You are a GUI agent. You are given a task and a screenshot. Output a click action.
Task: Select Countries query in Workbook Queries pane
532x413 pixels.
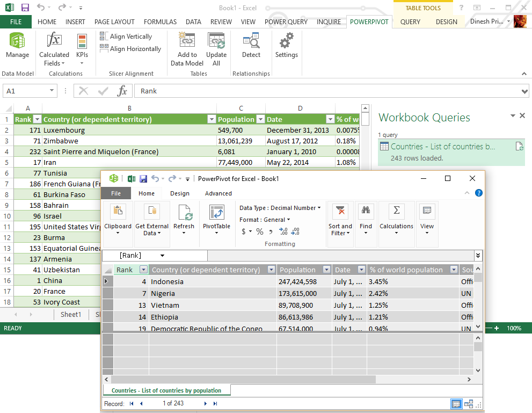tap(451, 152)
